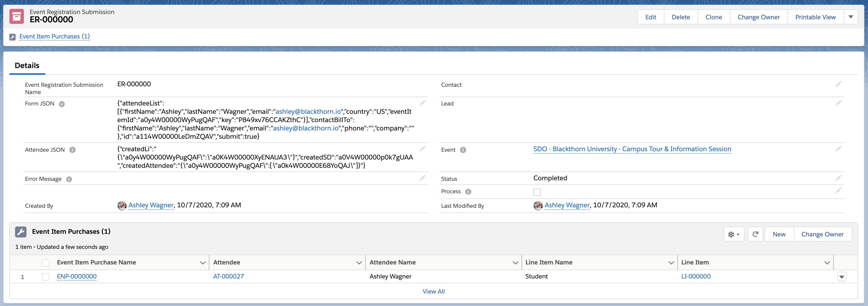Edit the Contact field pencil
Image resolution: width=868 pixels, height=306 pixels.
[839, 84]
